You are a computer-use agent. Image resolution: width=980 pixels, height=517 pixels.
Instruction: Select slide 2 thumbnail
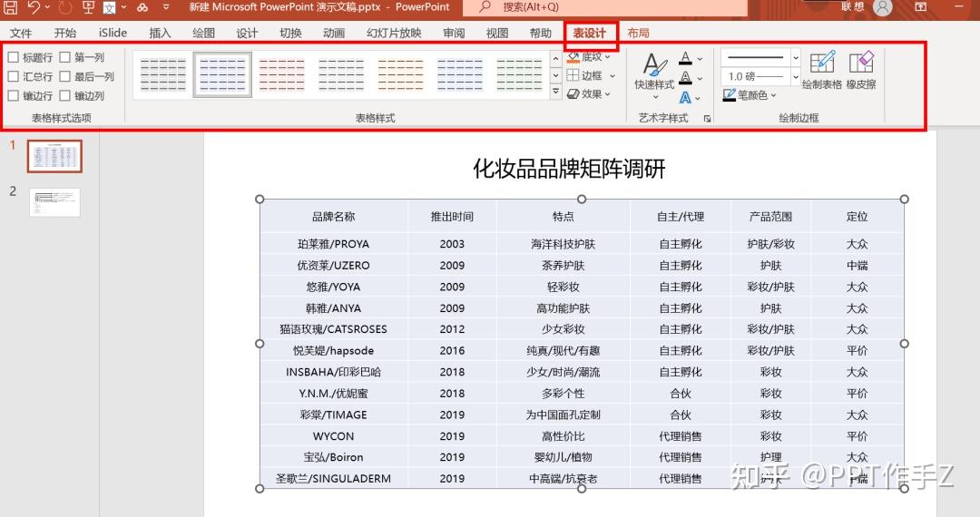[x=54, y=202]
